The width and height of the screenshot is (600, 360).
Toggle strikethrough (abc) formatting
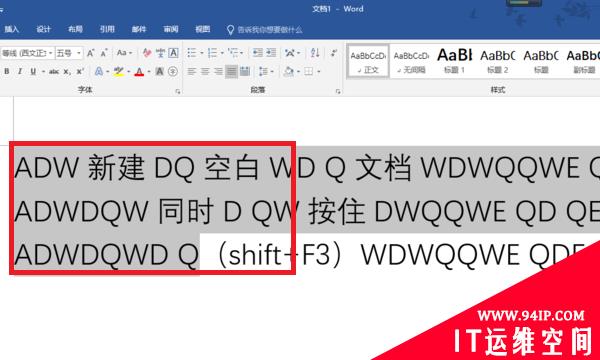54,72
